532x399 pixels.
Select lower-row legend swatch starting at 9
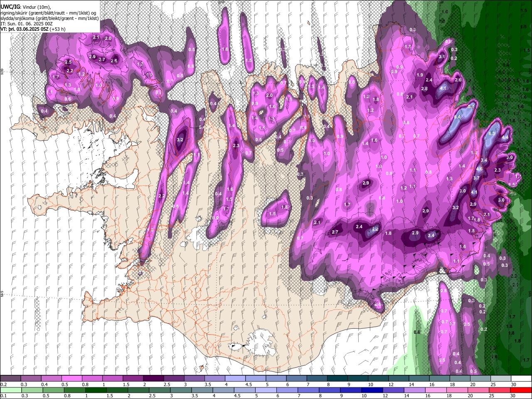click(x=351, y=390)
